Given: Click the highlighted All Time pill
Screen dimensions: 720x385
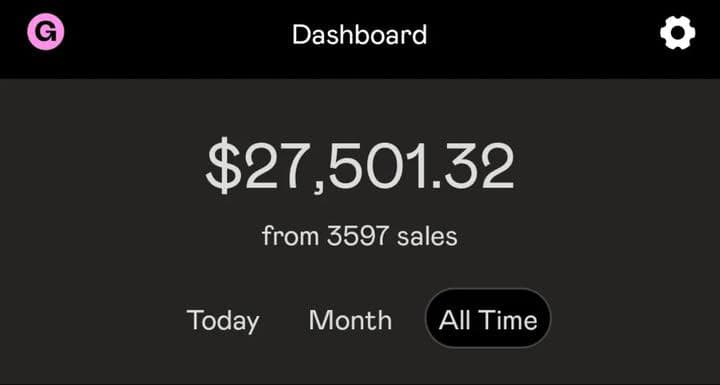Looking at the screenshot, I should tap(488, 318).
